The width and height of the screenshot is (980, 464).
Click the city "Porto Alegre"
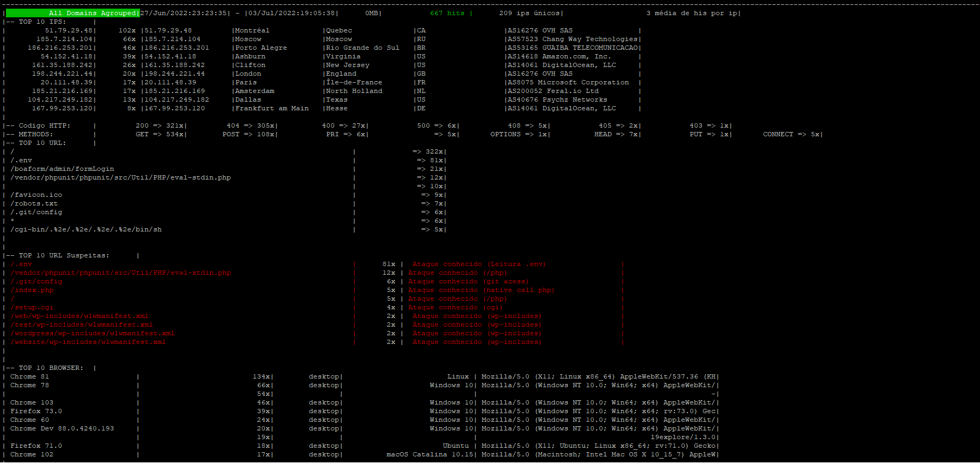coord(261,48)
